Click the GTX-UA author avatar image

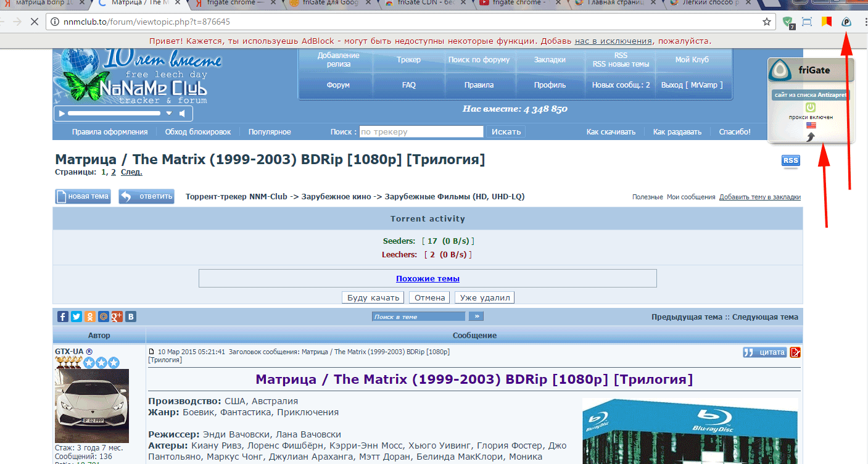[x=92, y=405]
